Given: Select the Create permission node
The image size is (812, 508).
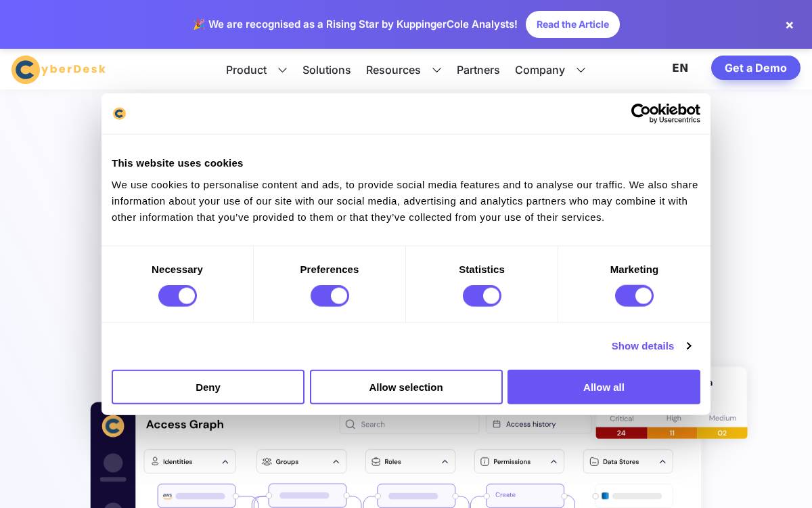Looking at the screenshot, I should pos(525,496).
